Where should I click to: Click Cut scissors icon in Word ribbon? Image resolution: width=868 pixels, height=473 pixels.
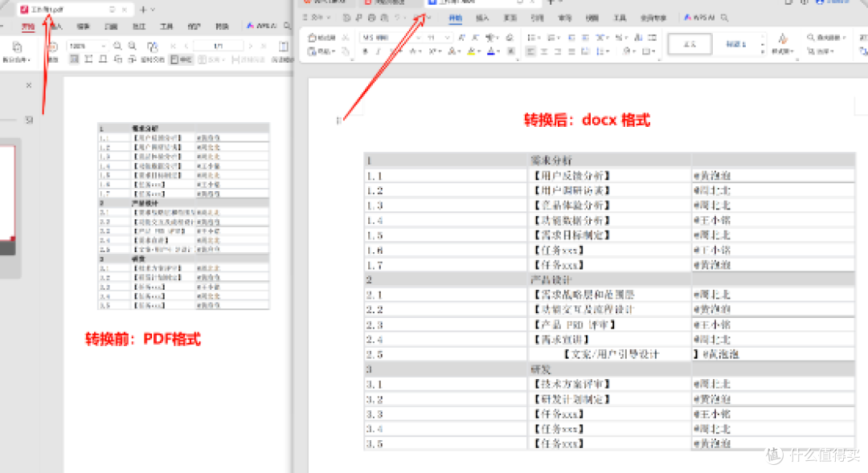coord(346,38)
